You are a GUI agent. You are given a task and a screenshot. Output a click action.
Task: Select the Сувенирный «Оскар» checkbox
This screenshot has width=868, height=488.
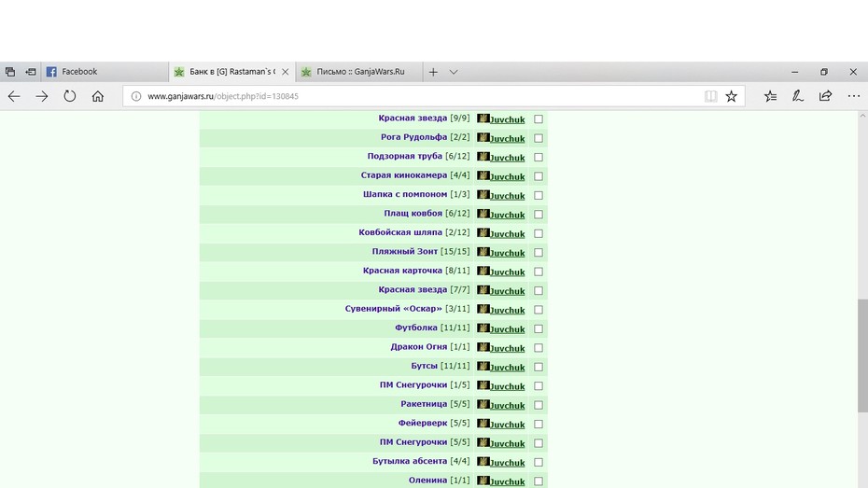point(539,310)
